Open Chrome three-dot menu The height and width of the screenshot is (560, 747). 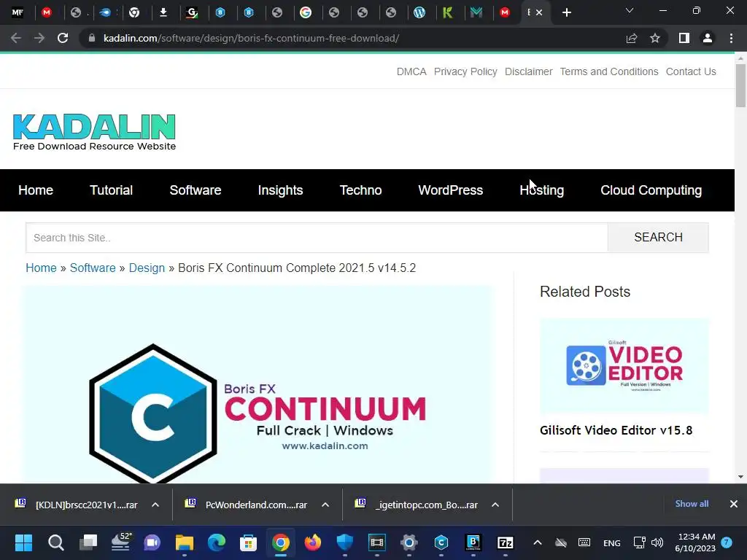click(x=731, y=38)
